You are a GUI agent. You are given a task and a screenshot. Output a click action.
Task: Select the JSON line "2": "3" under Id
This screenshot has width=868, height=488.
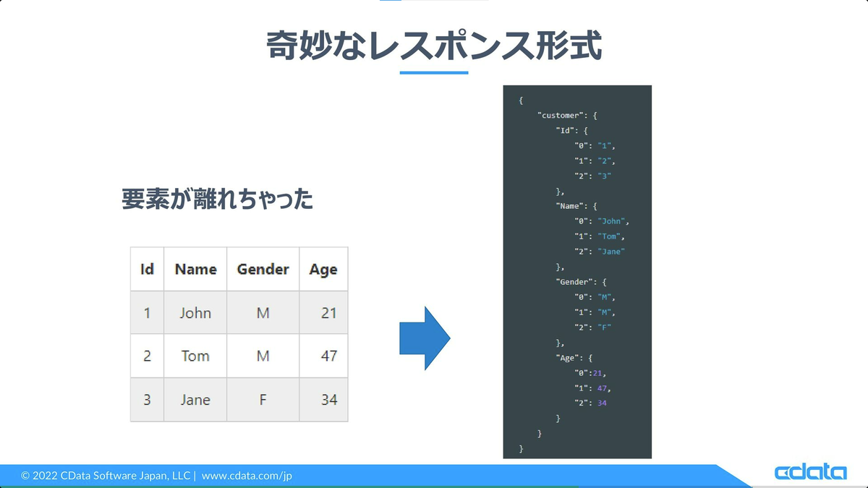[593, 176]
